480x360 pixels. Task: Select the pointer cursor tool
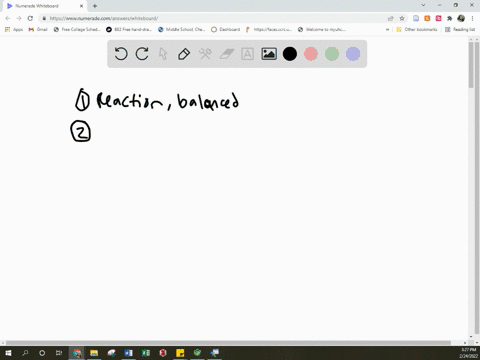(163, 54)
